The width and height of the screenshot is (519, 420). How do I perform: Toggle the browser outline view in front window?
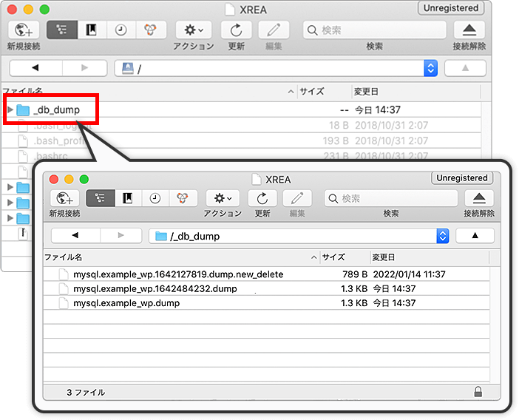coord(100,198)
